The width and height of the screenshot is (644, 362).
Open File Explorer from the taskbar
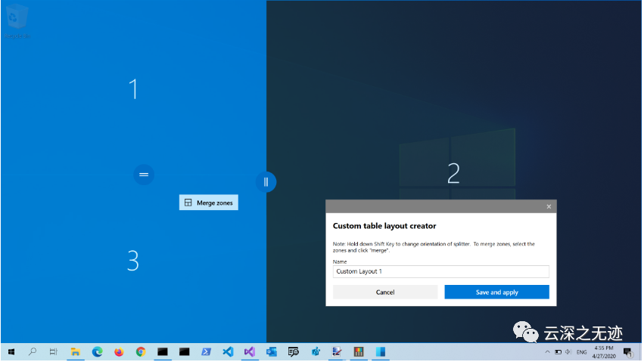[76, 352]
